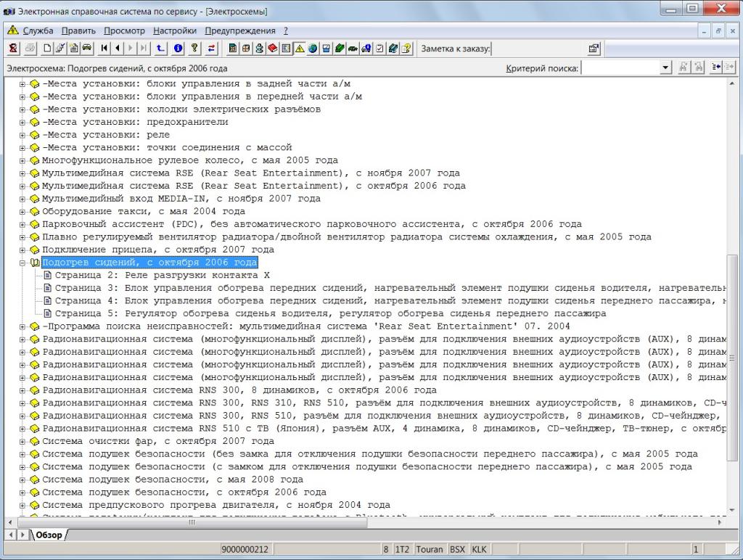Click the document with tools toolbar icon
The height and width of the screenshot is (560, 743).
tap(60, 49)
